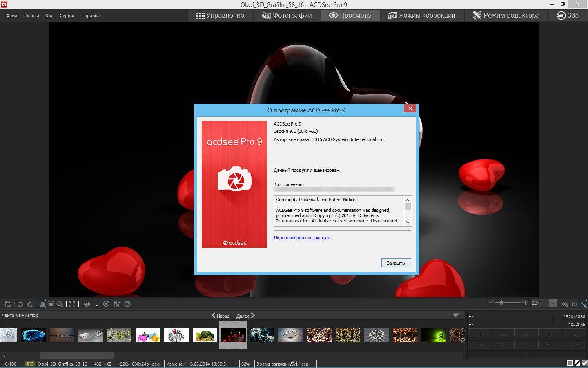Select the Hand scroll tool
The image size is (588, 368).
pos(41,304)
